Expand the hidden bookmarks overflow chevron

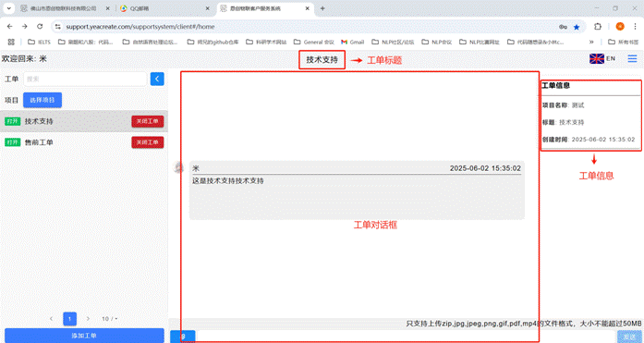[x=591, y=42]
